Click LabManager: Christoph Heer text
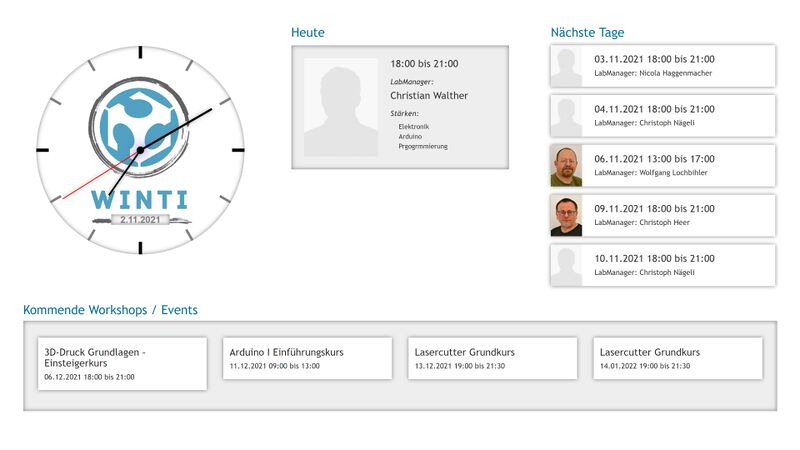This screenshot has width=800, height=450. [642, 222]
